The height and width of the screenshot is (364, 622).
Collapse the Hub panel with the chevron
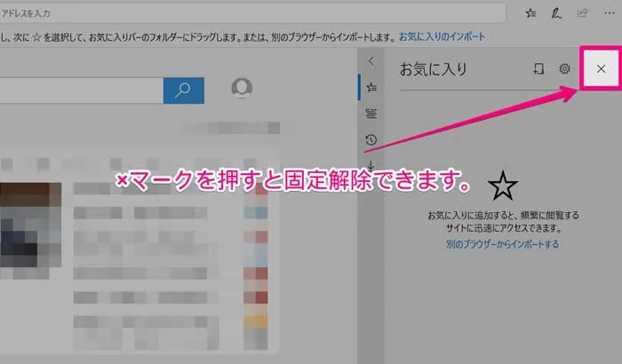(x=371, y=61)
